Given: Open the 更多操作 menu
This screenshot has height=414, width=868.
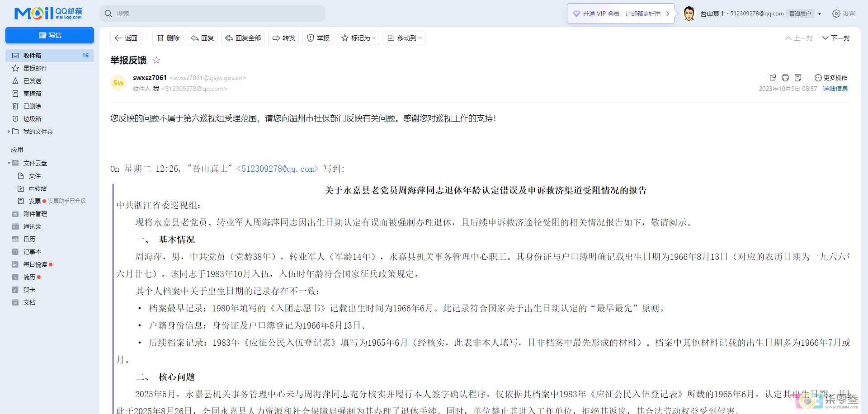Looking at the screenshot, I should [x=831, y=78].
